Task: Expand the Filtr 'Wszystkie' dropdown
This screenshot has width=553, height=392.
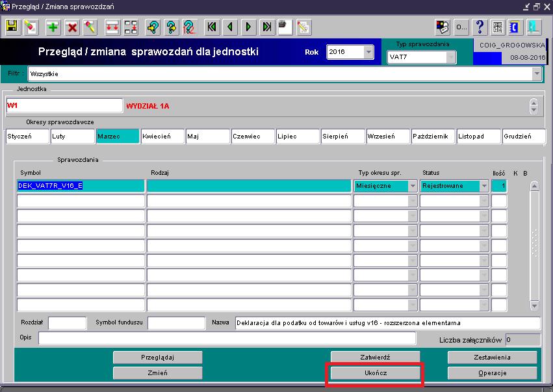Action: [x=536, y=73]
